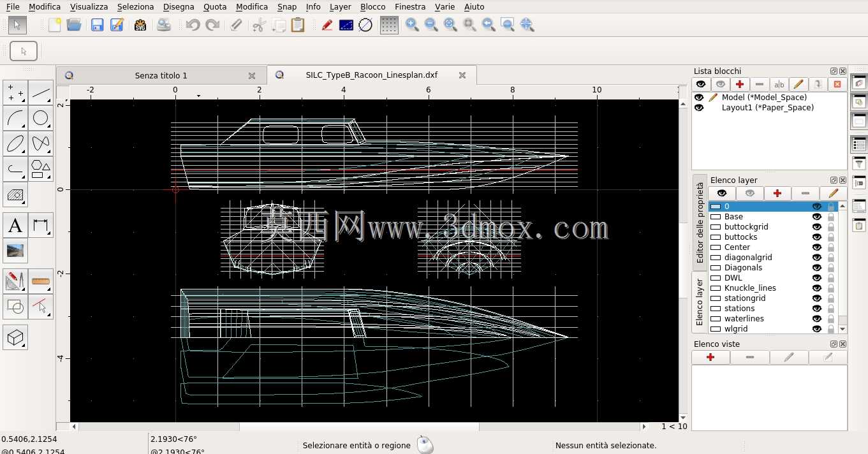Select the Dimension tool

coord(41,225)
